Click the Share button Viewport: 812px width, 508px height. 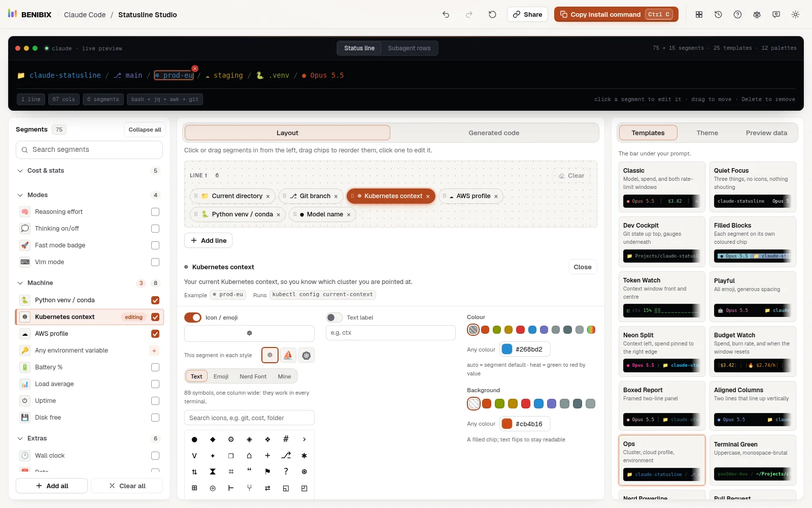[x=527, y=14]
